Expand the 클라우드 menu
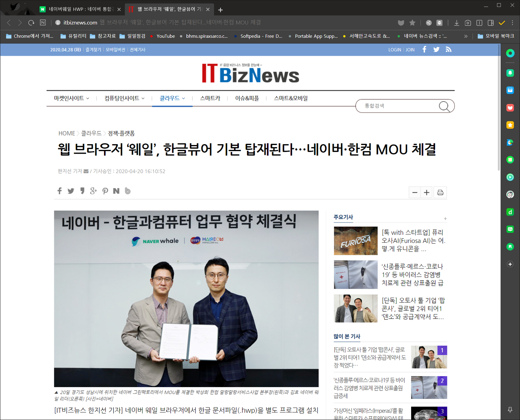520x420 pixels. (x=172, y=98)
